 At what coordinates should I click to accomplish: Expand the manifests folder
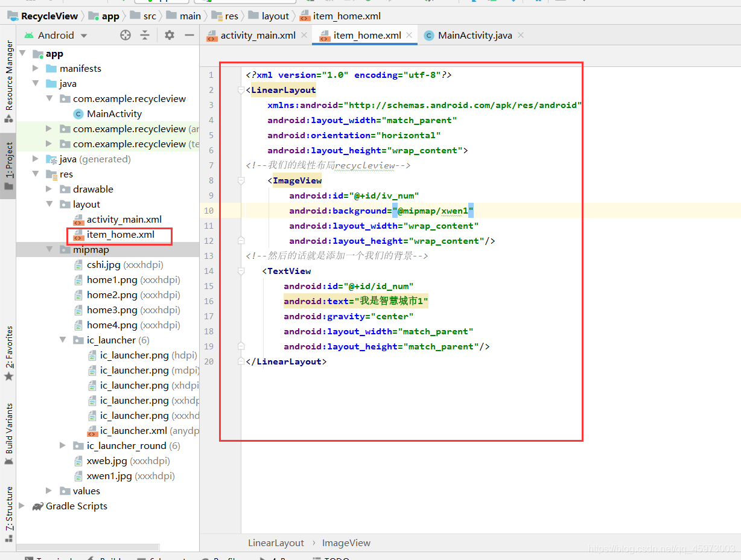pyautogui.click(x=36, y=69)
